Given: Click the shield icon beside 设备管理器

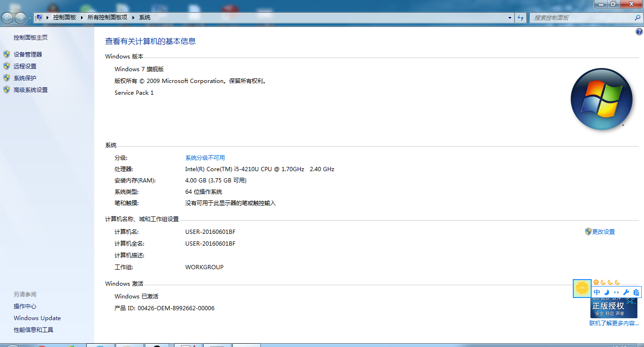Looking at the screenshot, I should (7, 54).
